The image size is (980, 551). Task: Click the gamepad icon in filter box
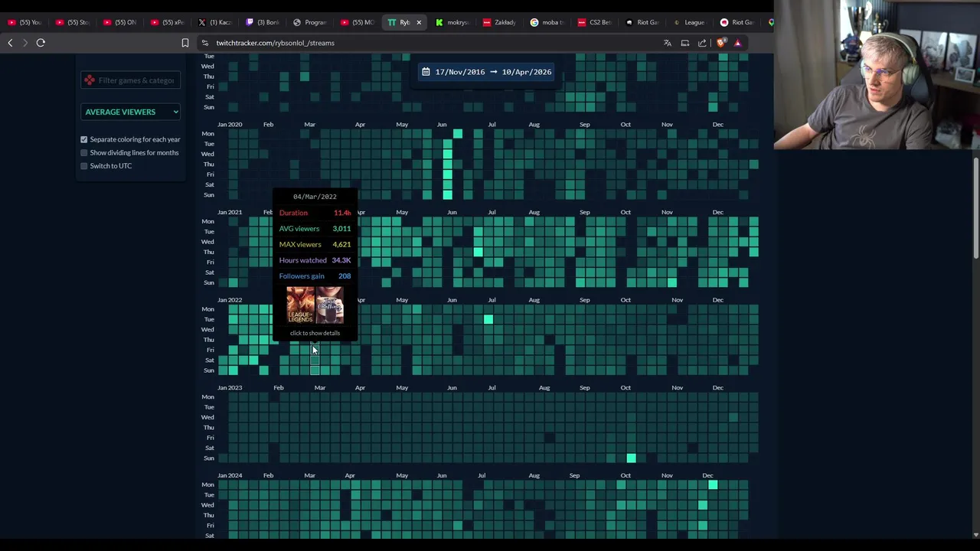pyautogui.click(x=90, y=80)
